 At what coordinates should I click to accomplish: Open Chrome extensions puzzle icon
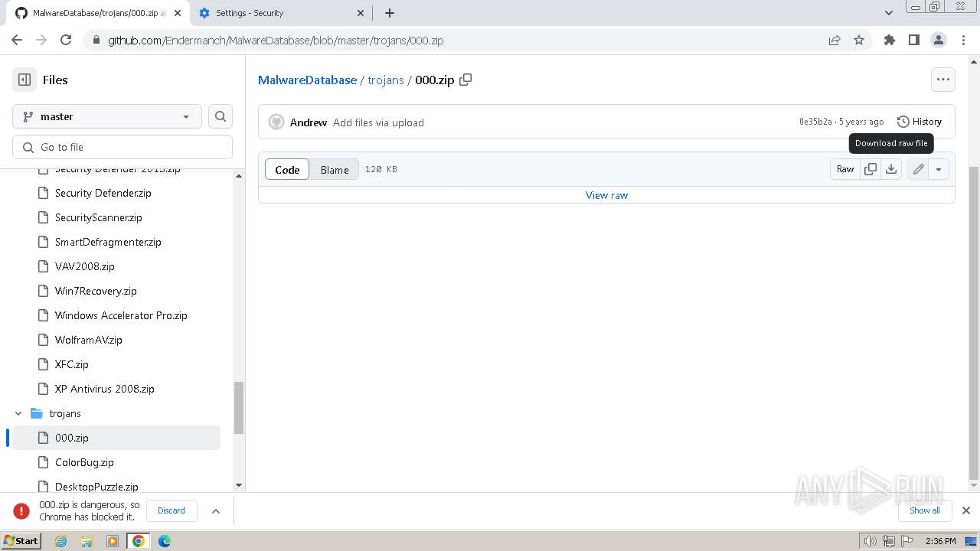coord(889,40)
